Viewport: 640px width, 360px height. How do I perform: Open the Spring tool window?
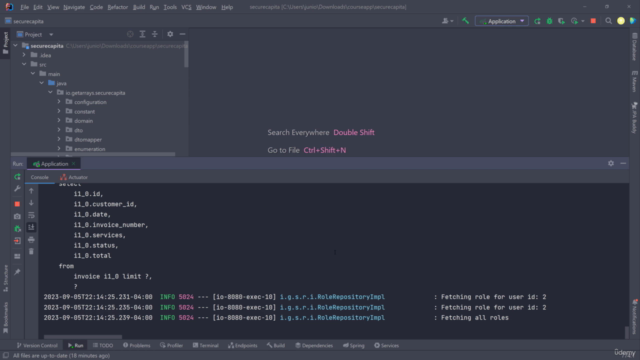[353, 345]
